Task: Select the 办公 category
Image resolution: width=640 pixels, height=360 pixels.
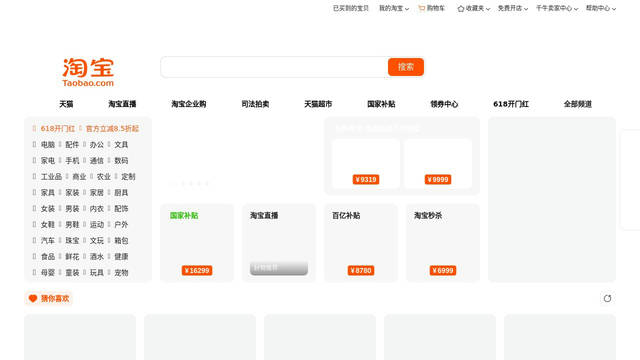Action: click(97, 144)
